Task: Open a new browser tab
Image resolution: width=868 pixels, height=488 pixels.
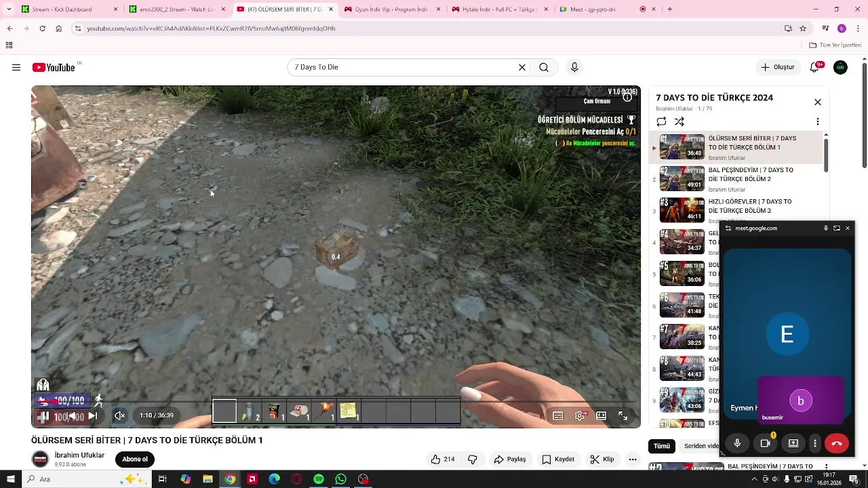Action: (670, 9)
